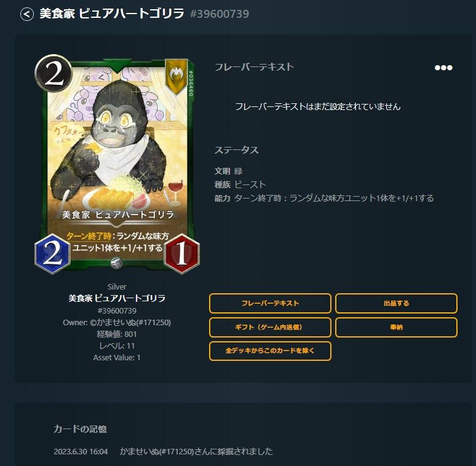Open ギフト（ゲーム内送信）
476x466 pixels.
[270, 327]
